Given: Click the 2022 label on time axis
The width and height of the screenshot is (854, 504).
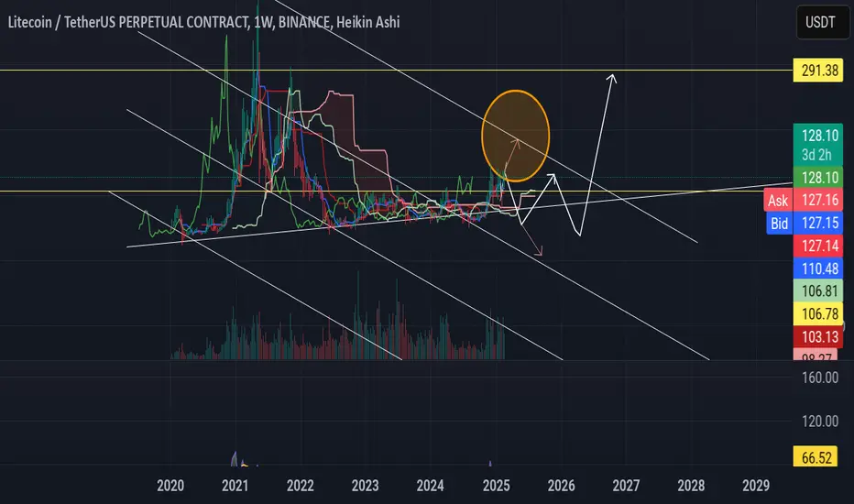Looking at the screenshot, I should [301, 486].
